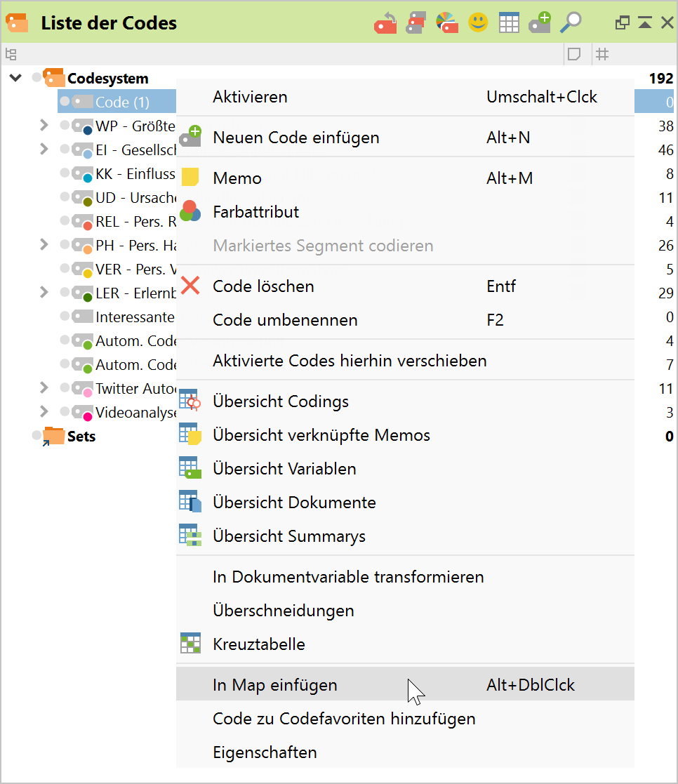
Task: Click the new code plus icon in header
Action: [540, 22]
